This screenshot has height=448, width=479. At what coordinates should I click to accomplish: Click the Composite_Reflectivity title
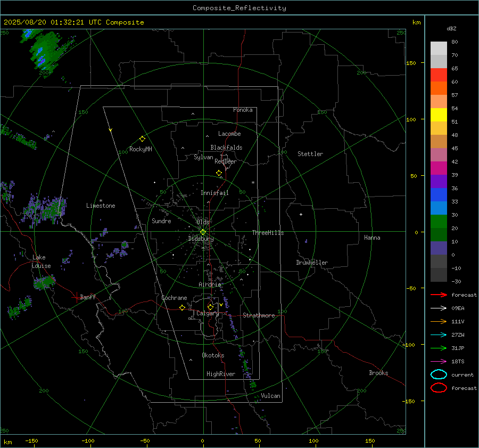click(x=240, y=8)
